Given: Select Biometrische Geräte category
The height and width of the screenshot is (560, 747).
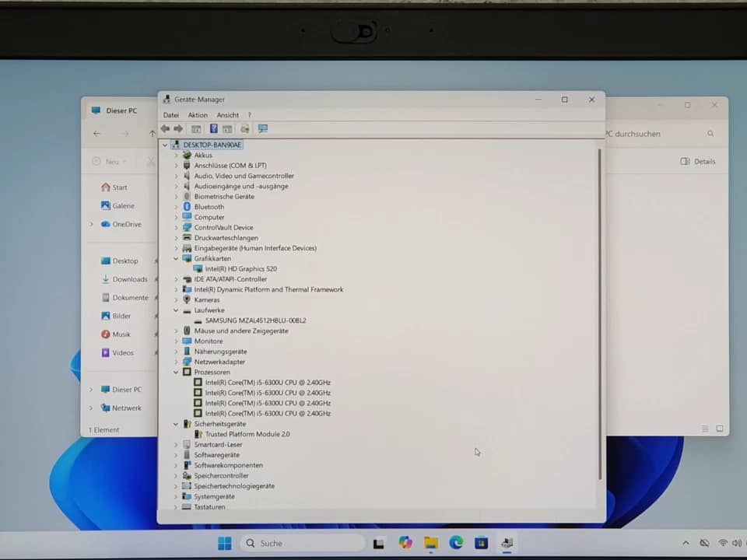Looking at the screenshot, I should [x=224, y=196].
